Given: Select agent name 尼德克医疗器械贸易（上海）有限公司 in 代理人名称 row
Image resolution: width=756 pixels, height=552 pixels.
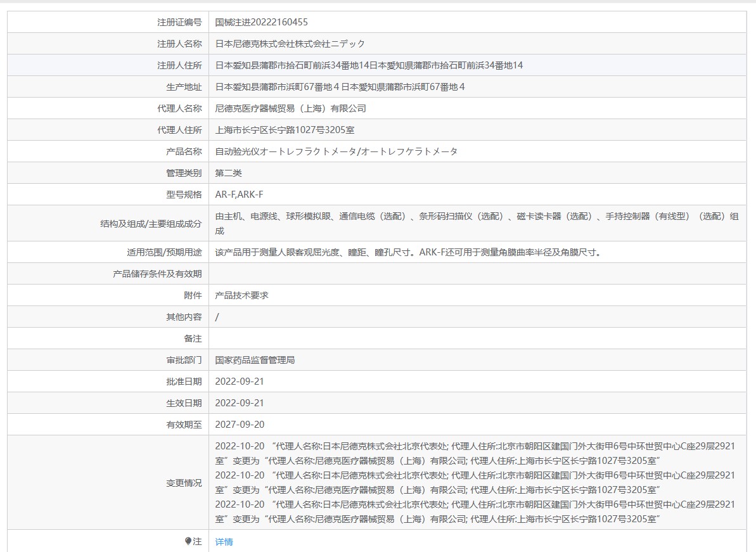Looking at the screenshot, I should click(290, 108).
